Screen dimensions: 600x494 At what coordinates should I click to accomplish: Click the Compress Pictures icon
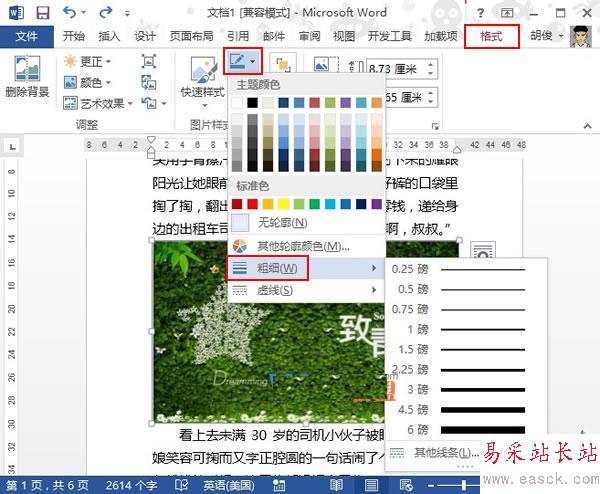pyautogui.click(x=148, y=61)
